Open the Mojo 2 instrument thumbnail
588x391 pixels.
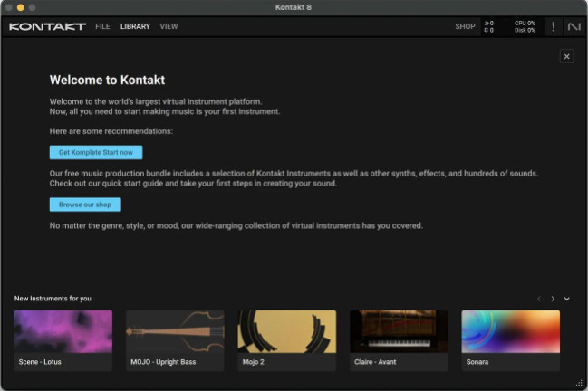(x=287, y=331)
